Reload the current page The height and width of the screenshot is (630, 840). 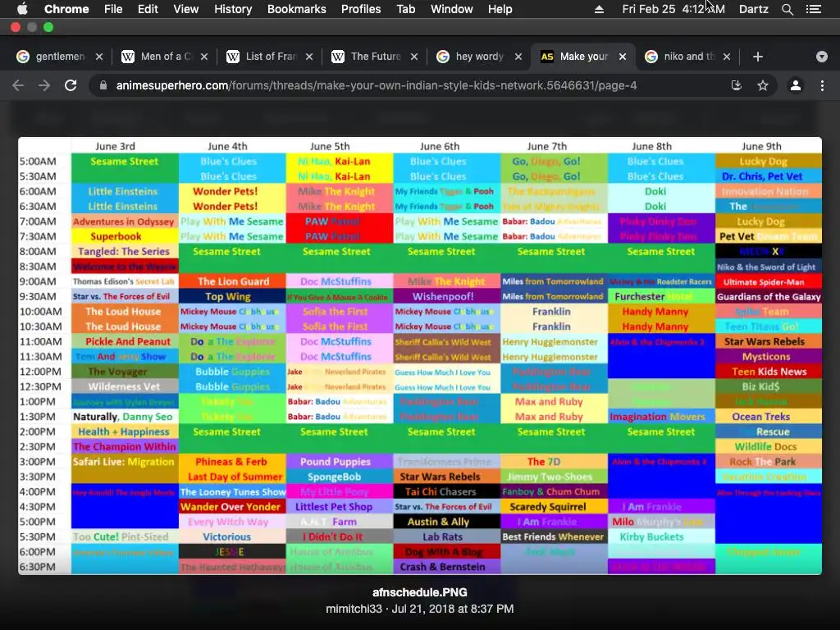point(71,85)
